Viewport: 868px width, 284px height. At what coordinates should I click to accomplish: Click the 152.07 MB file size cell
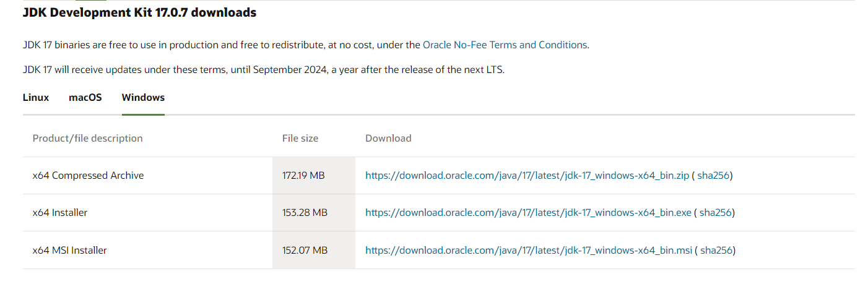click(x=305, y=251)
